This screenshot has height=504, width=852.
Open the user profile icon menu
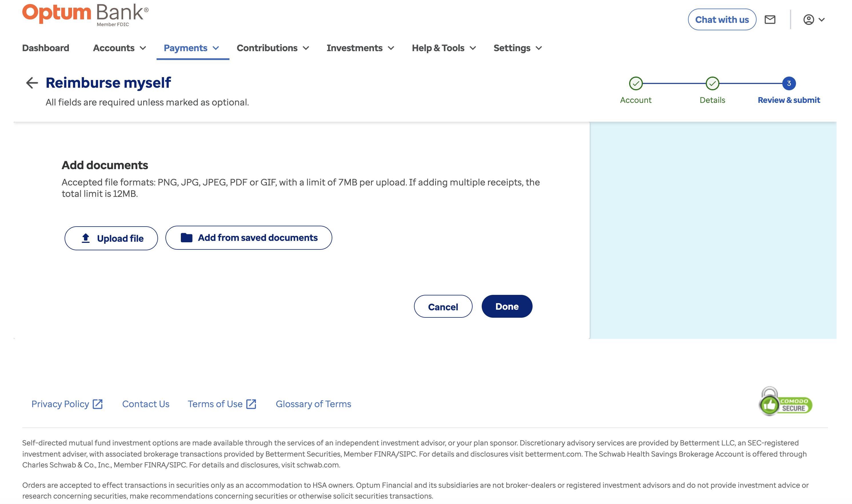click(x=813, y=20)
